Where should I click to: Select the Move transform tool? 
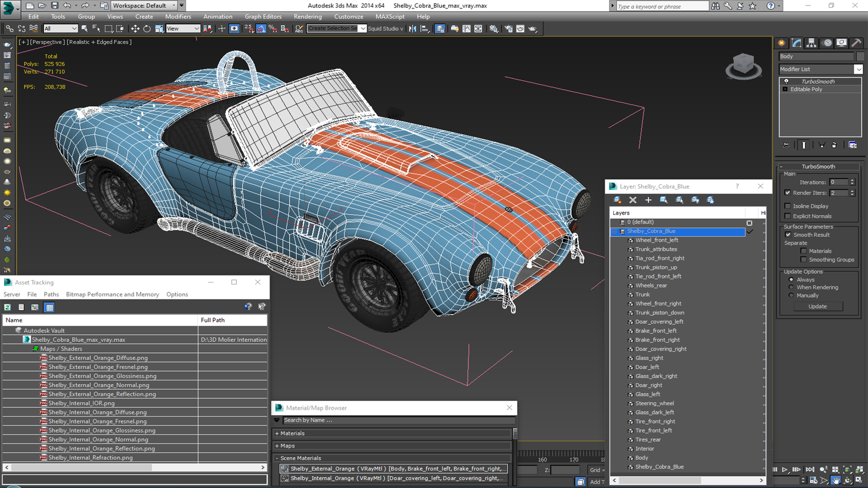pyautogui.click(x=135, y=28)
